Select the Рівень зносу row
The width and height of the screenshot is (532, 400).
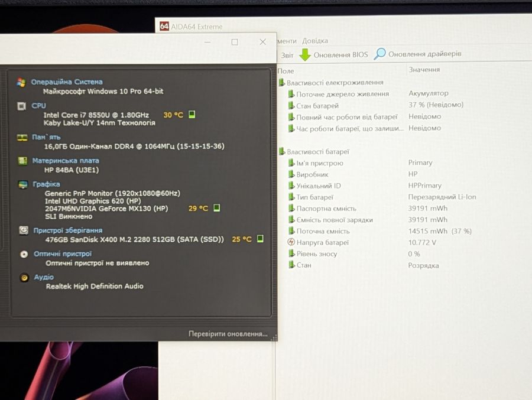[x=354, y=254]
